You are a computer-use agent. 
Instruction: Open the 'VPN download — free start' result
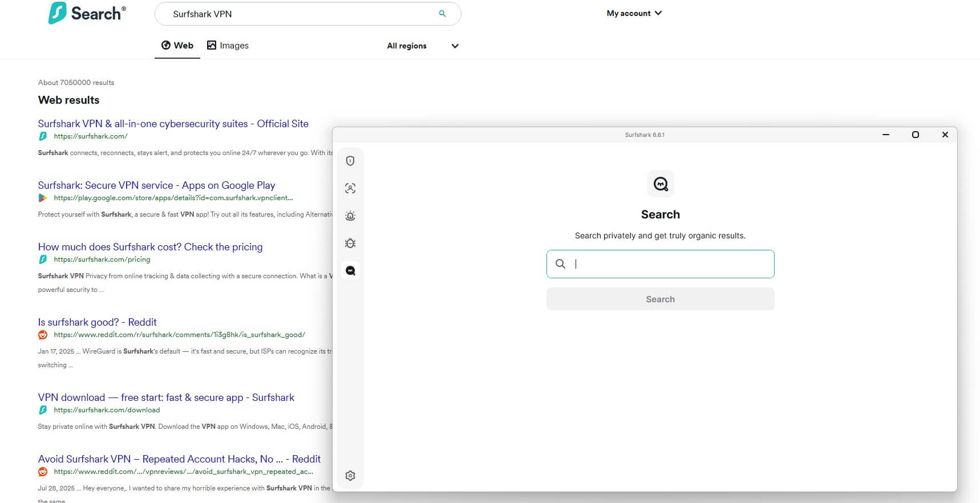pyautogui.click(x=166, y=397)
